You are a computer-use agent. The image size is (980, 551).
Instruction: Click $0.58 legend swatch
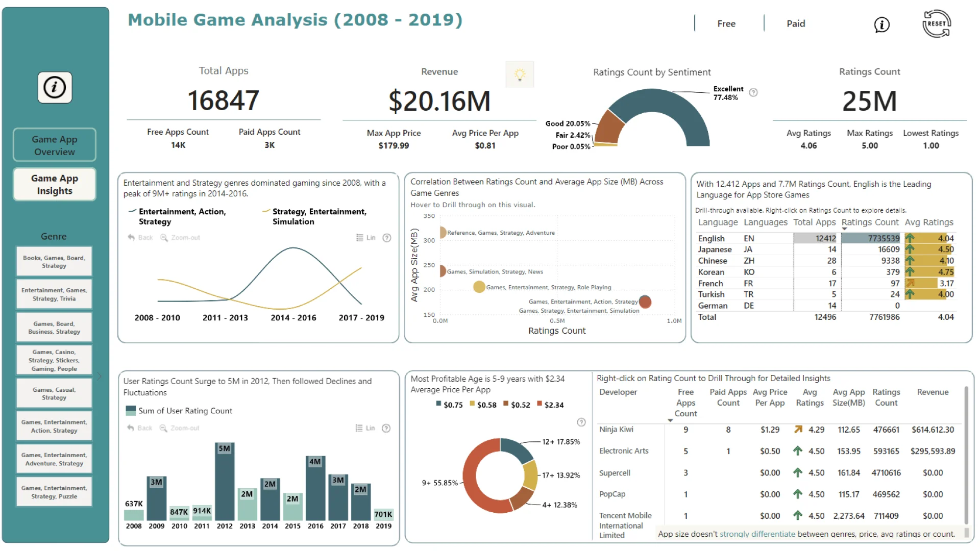click(x=473, y=404)
